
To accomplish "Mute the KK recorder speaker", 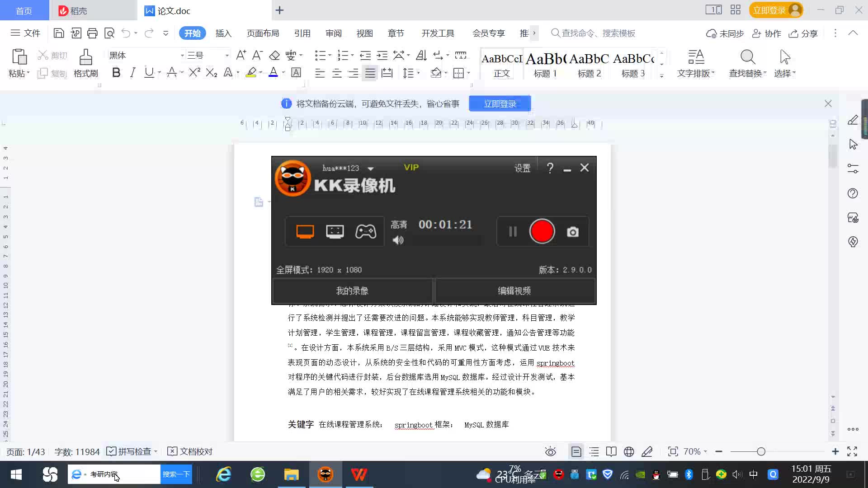I will (x=398, y=240).
